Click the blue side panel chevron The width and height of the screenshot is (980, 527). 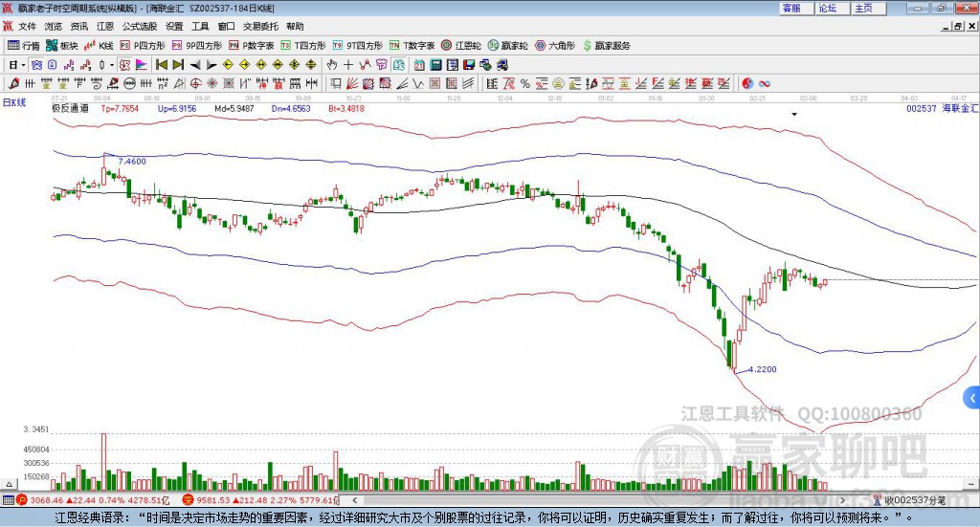[972, 398]
